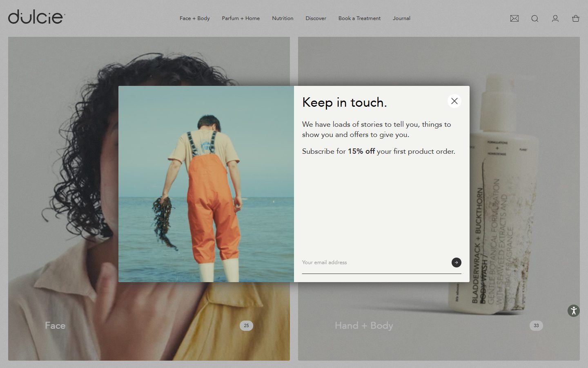Screen dimensions: 588x368
Task: Open the search magnifier icon
Action: [x=535, y=18]
